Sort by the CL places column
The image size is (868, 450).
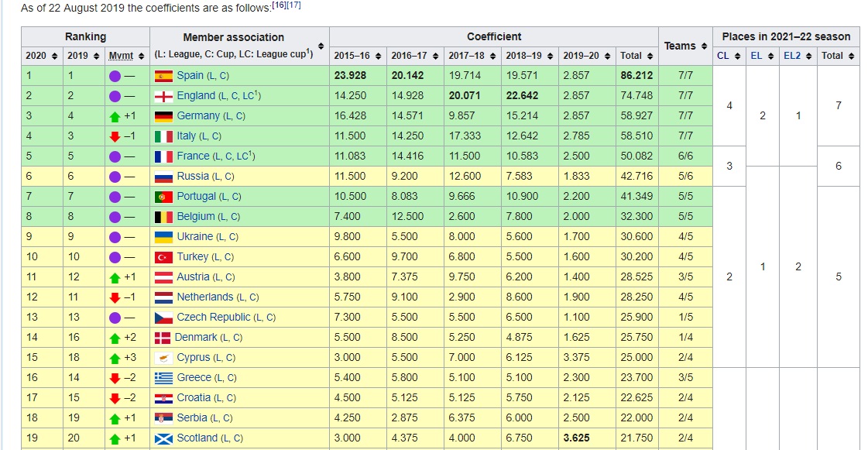pyautogui.click(x=737, y=57)
